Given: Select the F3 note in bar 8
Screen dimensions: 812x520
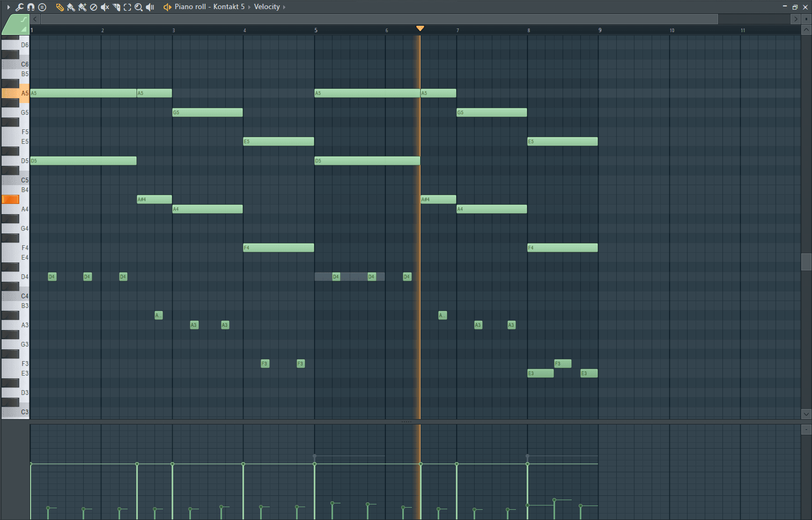Looking at the screenshot, I should pos(563,364).
